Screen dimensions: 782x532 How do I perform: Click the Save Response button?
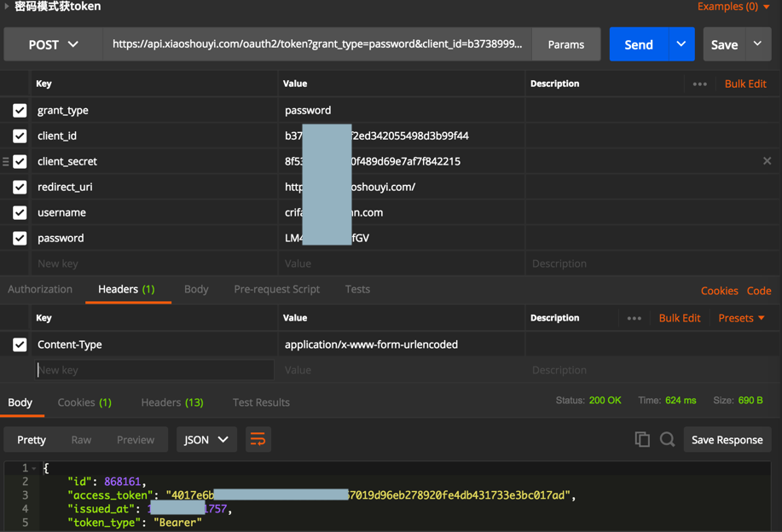pyautogui.click(x=727, y=440)
